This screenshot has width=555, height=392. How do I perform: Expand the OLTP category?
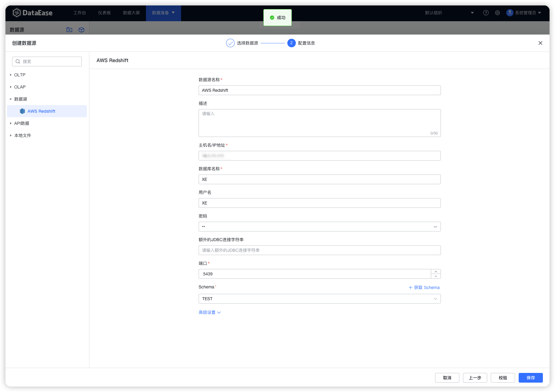(x=11, y=75)
